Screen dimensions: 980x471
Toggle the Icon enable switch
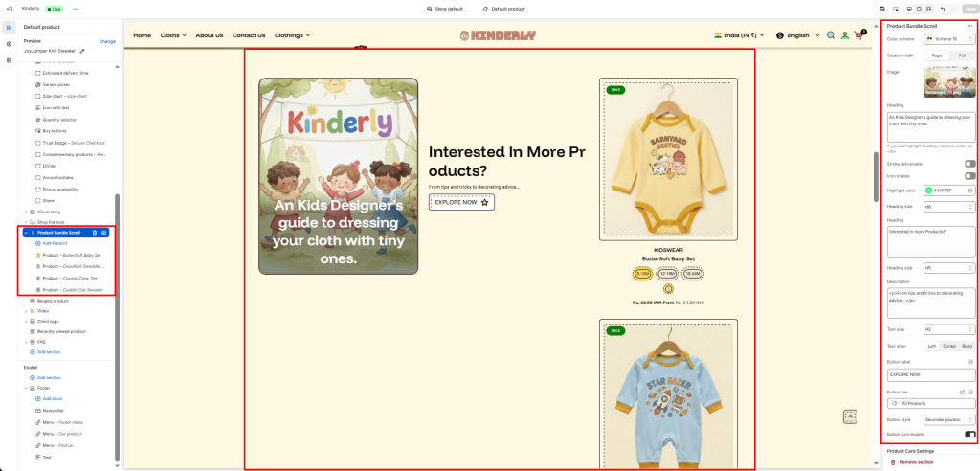(969, 176)
